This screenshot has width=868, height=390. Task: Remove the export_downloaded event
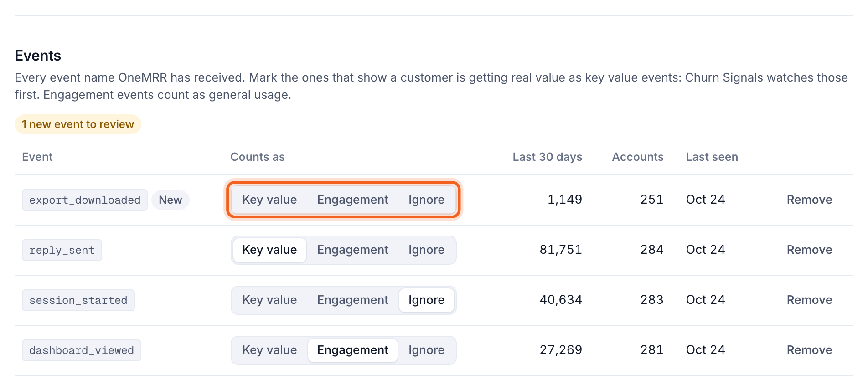809,200
